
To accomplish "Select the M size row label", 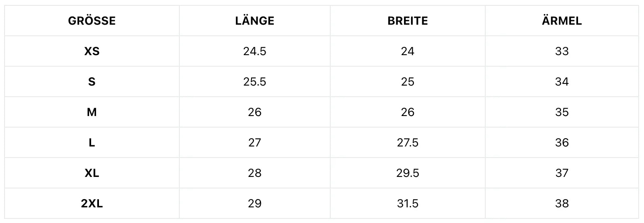I will point(92,112).
